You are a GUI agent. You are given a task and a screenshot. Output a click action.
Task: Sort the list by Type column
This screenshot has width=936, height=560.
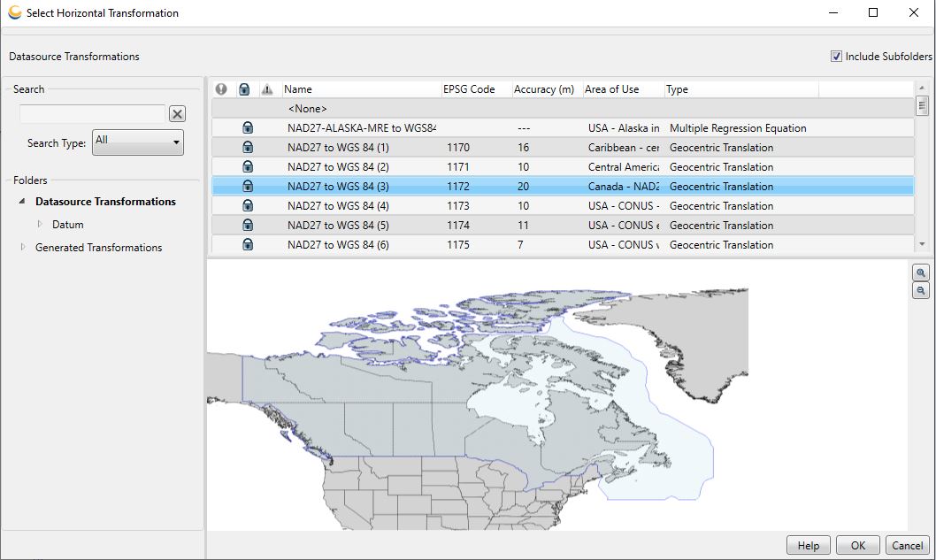[741, 89]
